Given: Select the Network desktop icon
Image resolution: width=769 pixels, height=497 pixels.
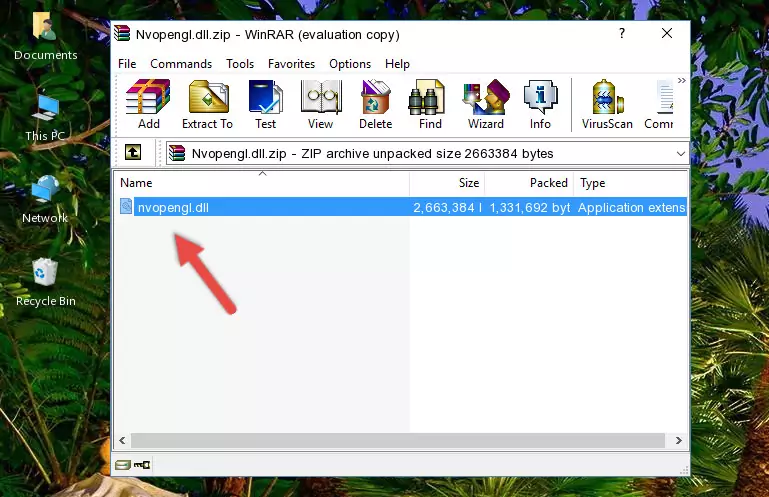Looking at the screenshot, I should click(45, 200).
